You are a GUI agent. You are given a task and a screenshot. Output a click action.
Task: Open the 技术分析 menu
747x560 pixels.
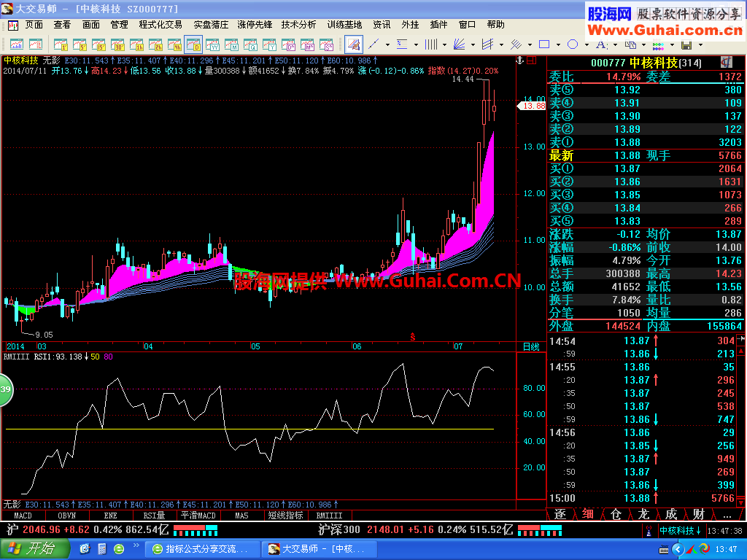pyautogui.click(x=298, y=24)
